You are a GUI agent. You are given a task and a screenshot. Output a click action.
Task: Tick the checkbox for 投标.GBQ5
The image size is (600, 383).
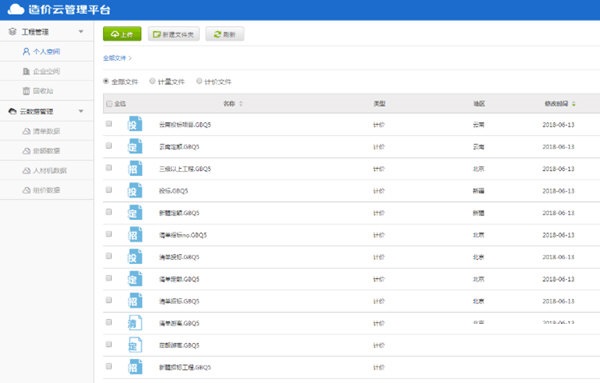click(109, 190)
